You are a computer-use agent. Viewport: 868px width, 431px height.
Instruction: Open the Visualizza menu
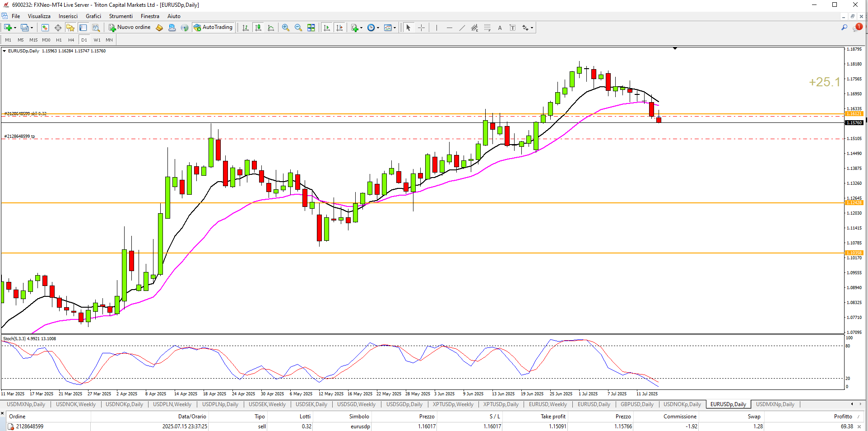click(39, 16)
